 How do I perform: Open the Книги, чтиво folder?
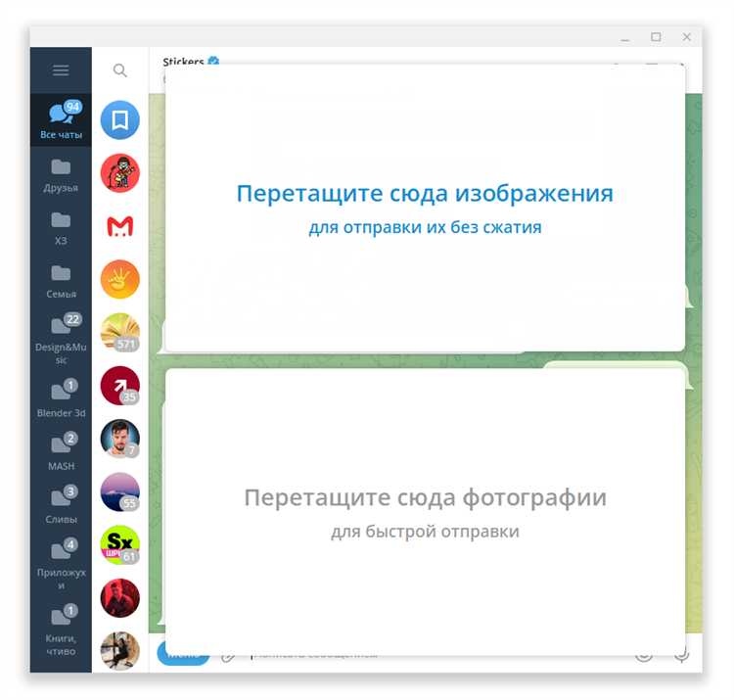coord(61,630)
